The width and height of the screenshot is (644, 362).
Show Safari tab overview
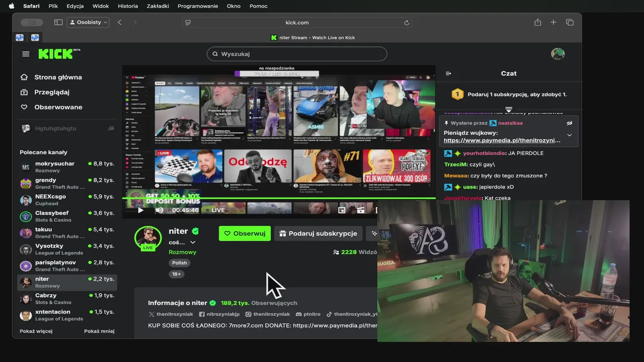(x=570, y=22)
